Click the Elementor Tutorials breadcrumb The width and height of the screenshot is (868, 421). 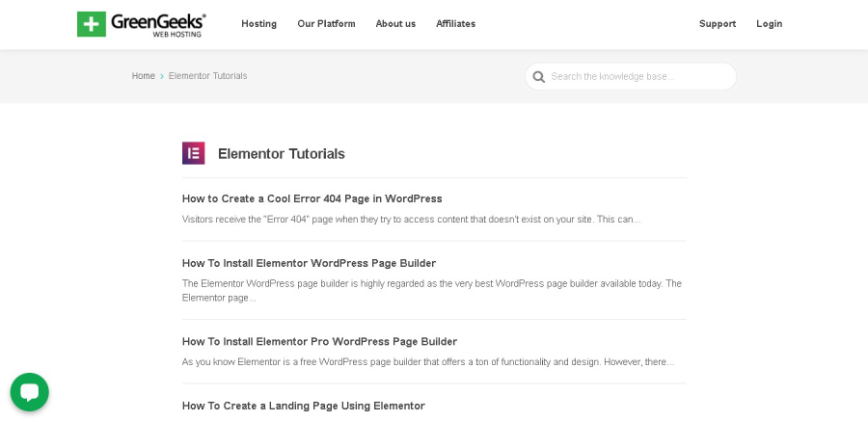coord(207,76)
